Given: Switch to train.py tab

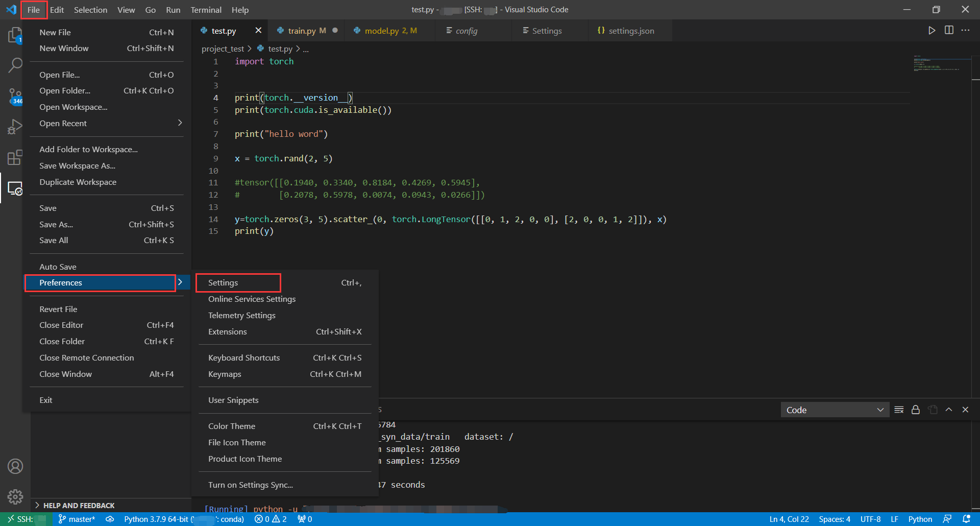Looking at the screenshot, I should coord(306,31).
